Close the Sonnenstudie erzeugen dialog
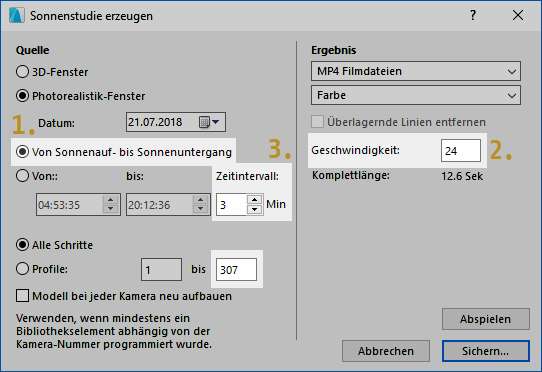Image resolution: width=542 pixels, height=372 pixels. tap(518, 15)
